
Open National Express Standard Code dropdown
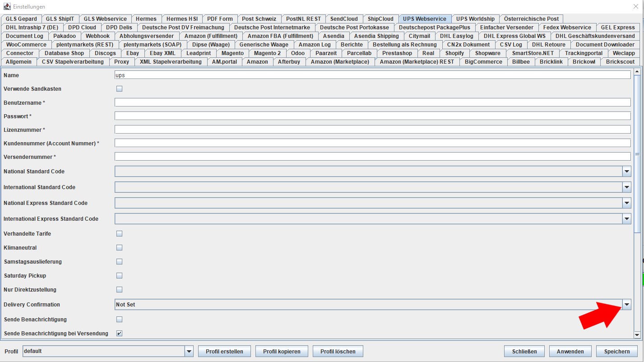pos(626,203)
